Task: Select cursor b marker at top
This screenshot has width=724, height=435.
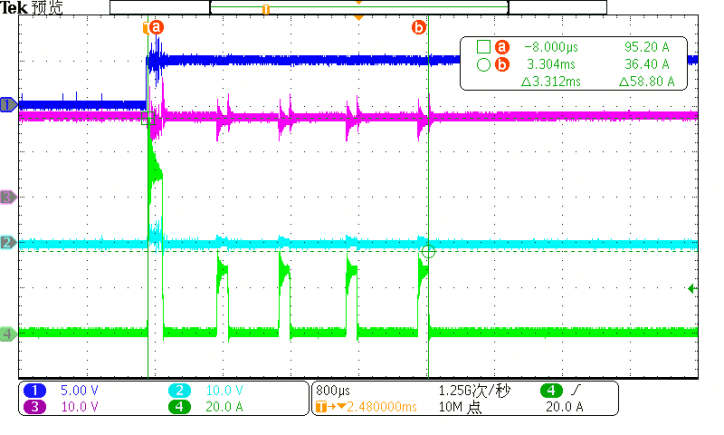Action: (x=418, y=27)
